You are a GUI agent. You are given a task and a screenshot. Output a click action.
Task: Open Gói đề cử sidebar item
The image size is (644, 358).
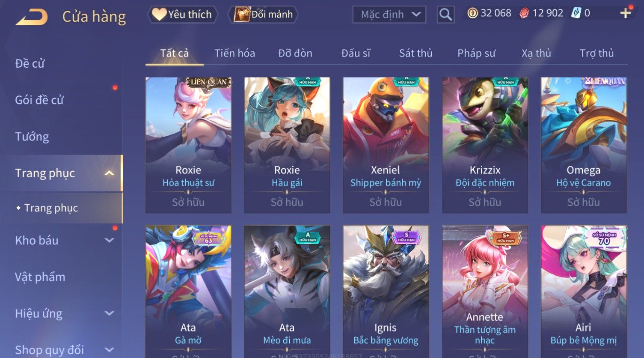39,100
